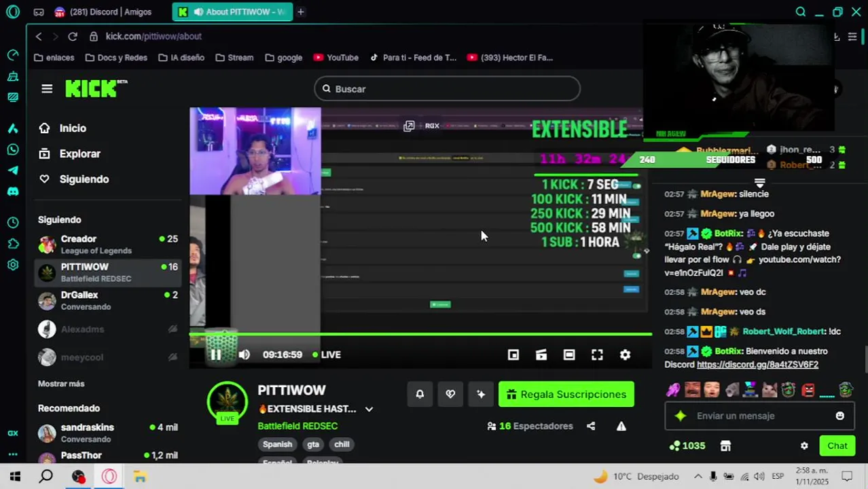Share the stream with share icon
The height and width of the screenshot is (489, 868).
[591, 426]
